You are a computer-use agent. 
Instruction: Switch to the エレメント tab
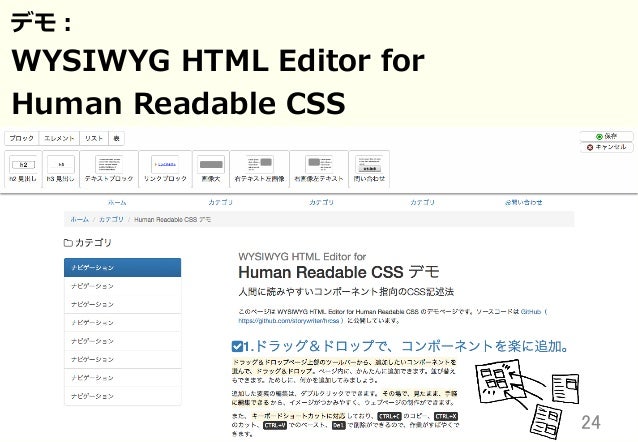point(59,138)
